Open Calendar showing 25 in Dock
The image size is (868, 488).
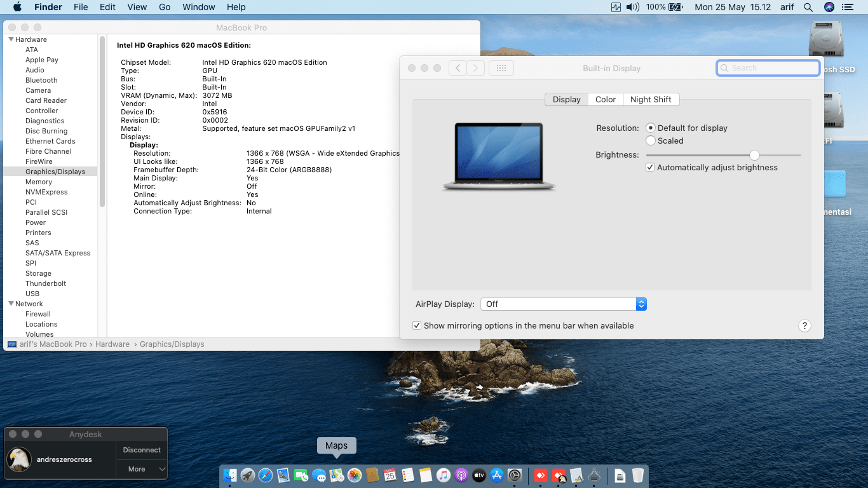coord(390,475)
